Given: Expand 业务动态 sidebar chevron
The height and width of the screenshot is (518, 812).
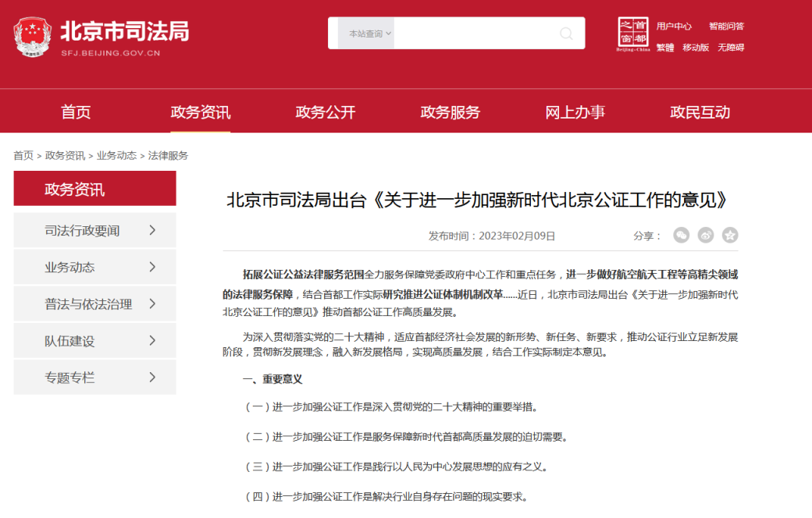Looking at the screenshot, I should click(x=152, y=267).
